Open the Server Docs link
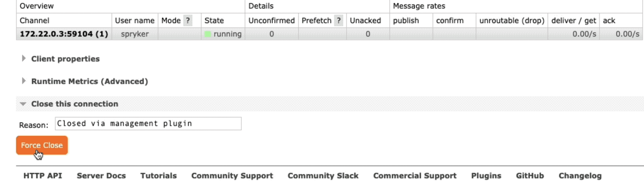 101,176
